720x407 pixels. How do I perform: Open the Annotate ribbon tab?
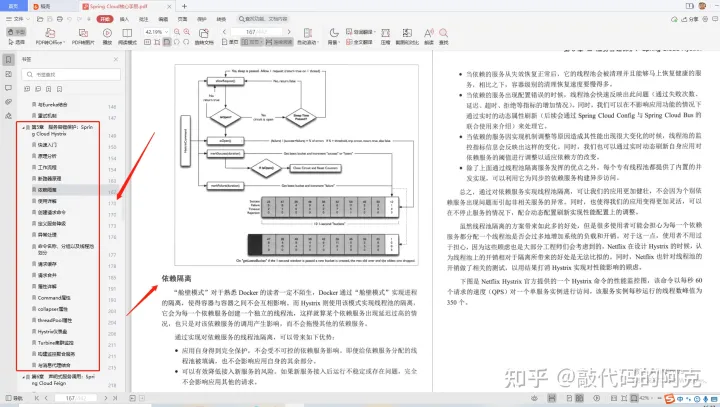click(x=144, y=19)
